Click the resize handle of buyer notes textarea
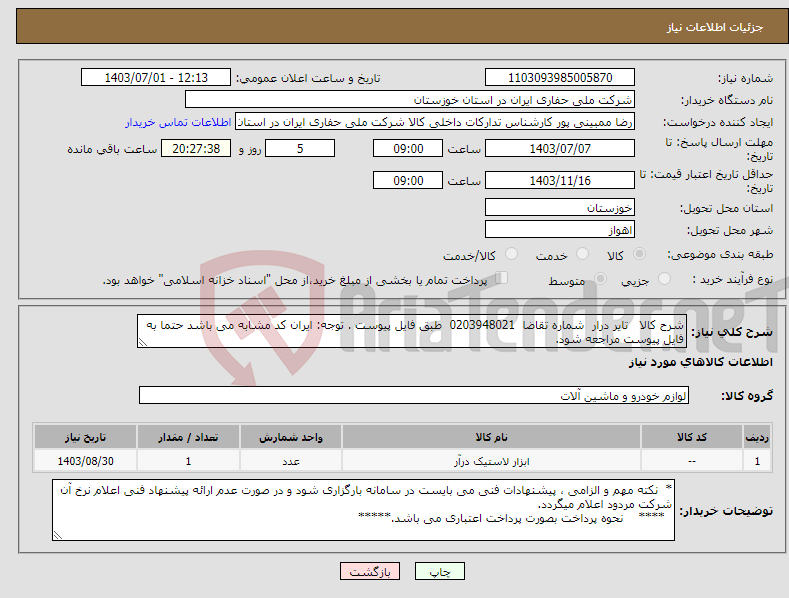Viewport: 789px width, 598px height. tap(58, 535)
